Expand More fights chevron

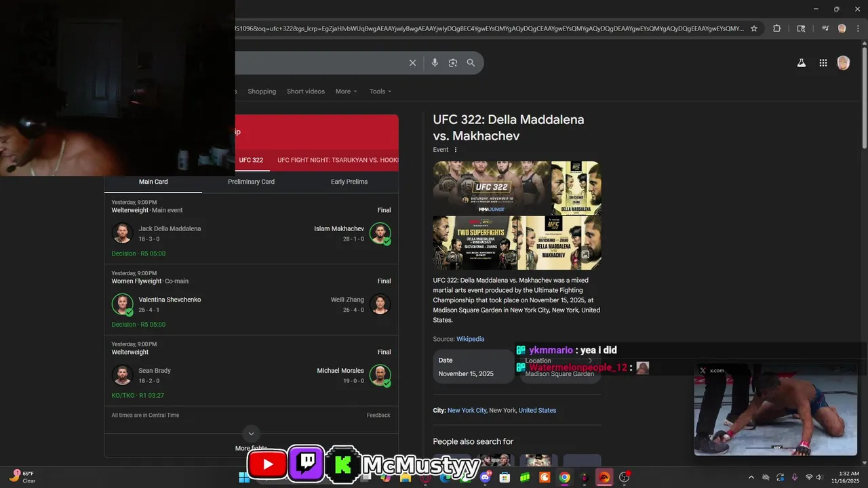tap(251, 434)
